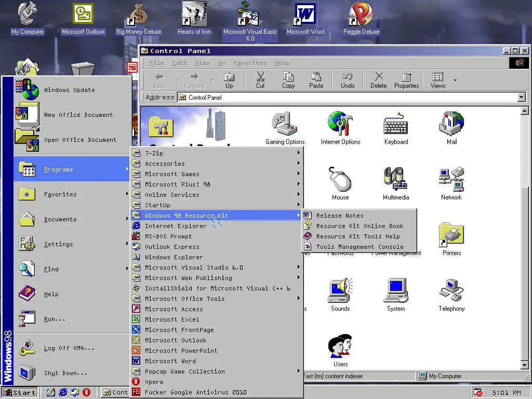Expand the Address bar dropdown
532x399 pixels.
click(x=522, y=97)
